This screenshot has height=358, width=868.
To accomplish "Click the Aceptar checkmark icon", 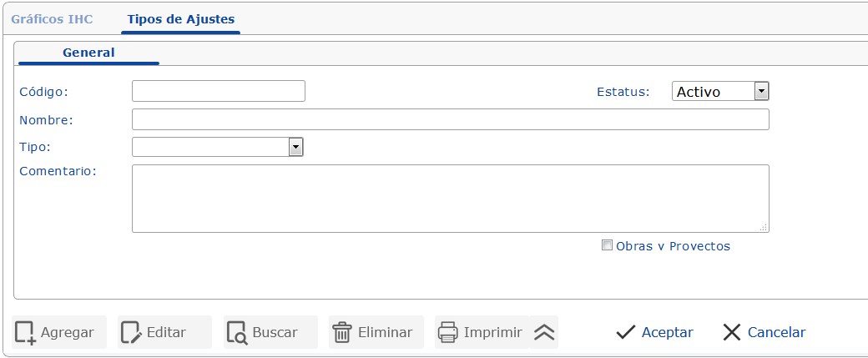I will tap(626, 332).
